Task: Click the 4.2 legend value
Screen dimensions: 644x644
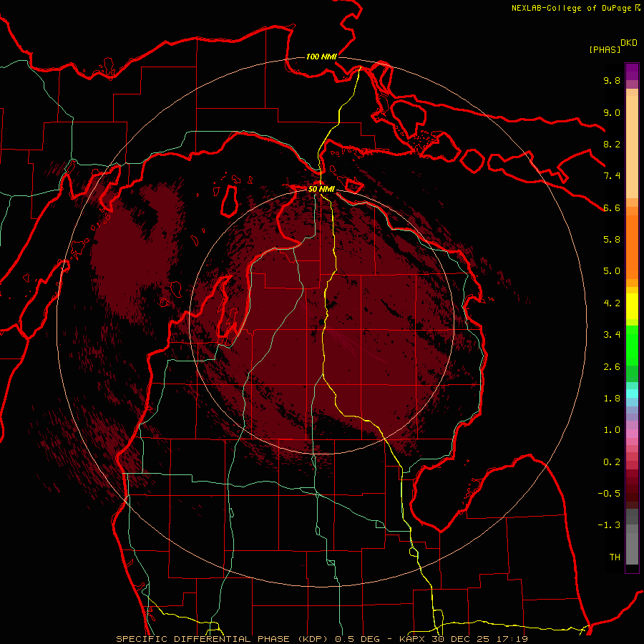Action: click(x=612, y=303)
